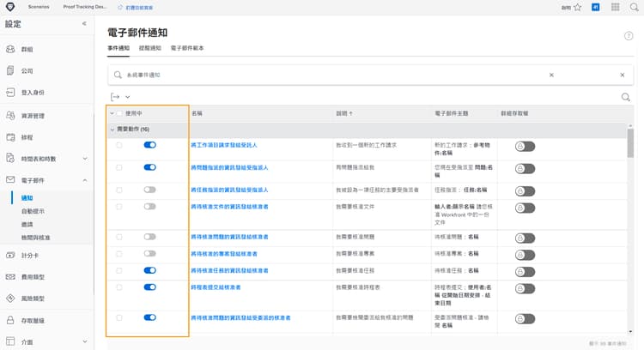This screenshot has width=644, height=350.
Task: Switch to the 事件通知 tab
Action: (118, 48)
